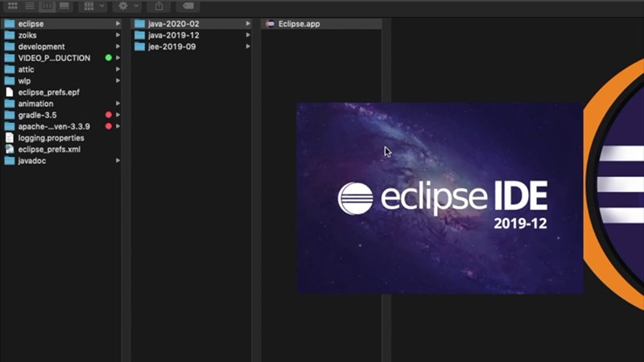Click the zoiks folder icon

pyautogui.click(x=10, y=35)
